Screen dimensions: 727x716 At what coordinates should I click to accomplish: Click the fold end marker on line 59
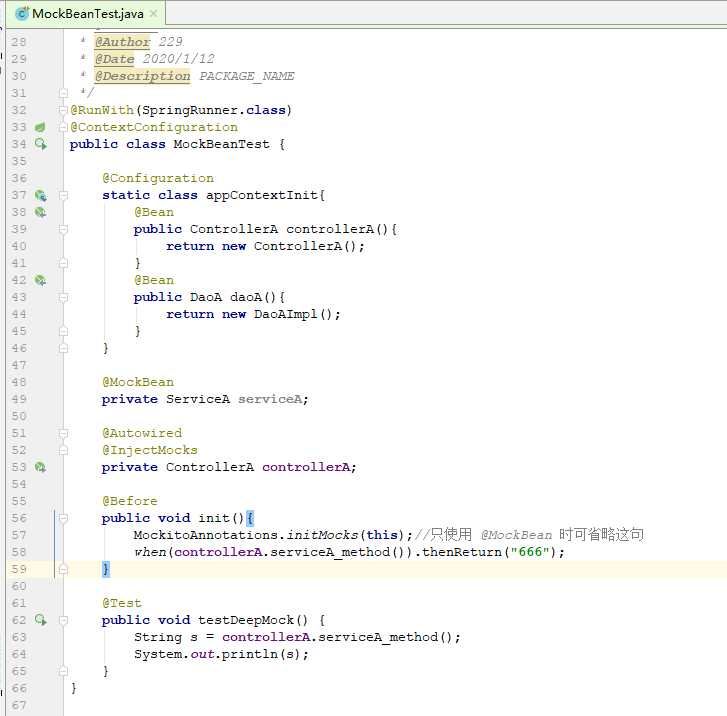[x=64, y=569]
